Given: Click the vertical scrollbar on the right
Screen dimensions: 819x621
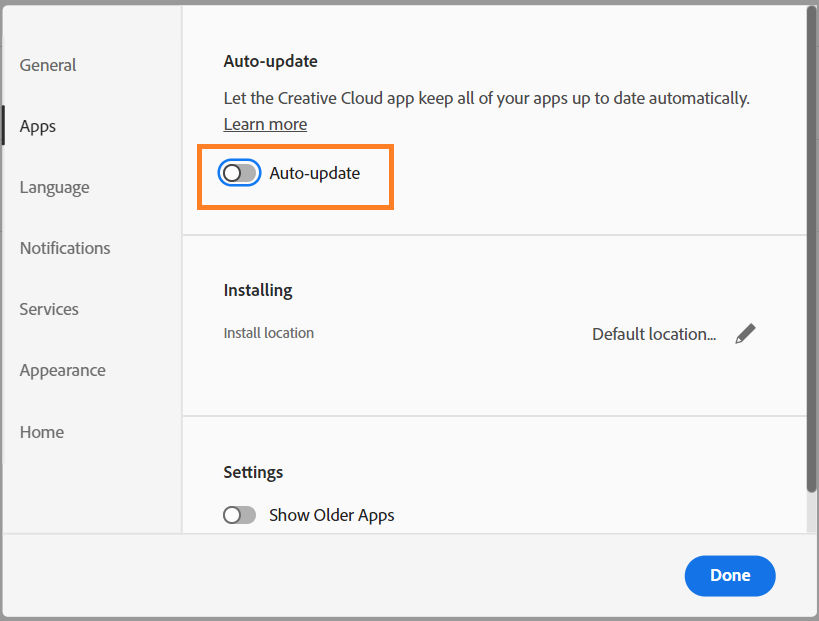Looking at the screenshot, I should (811, 249).
